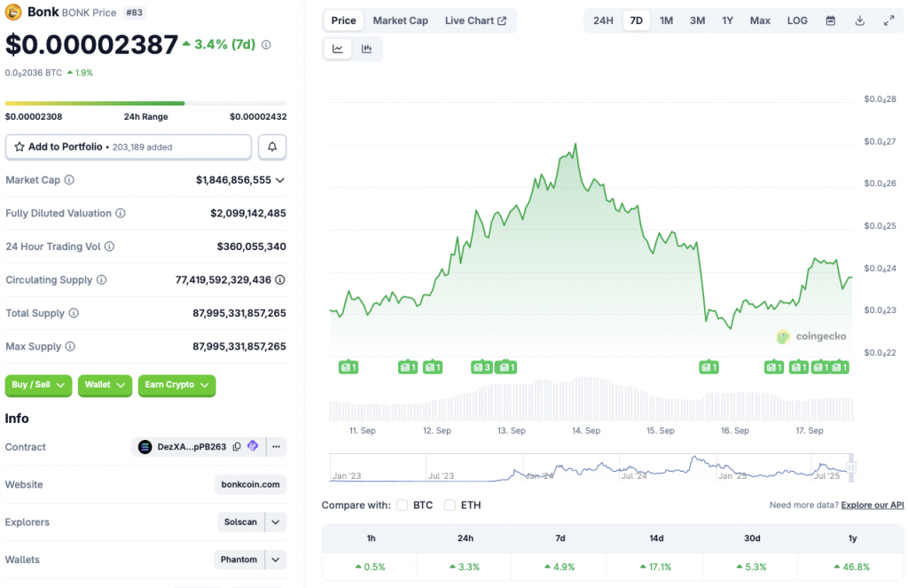Click the purple wallet icon beside contract
This screenshot has width=908, height=588.
[x=253, y=446]
